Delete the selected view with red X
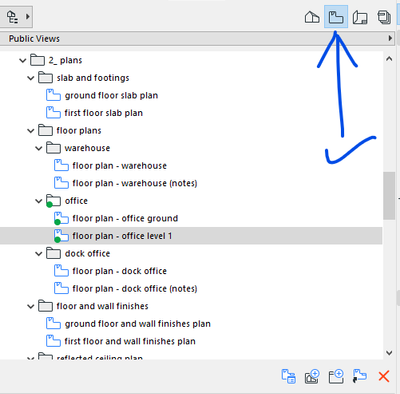This screenshot has height=394, width=400. click(x=384, y=377)
